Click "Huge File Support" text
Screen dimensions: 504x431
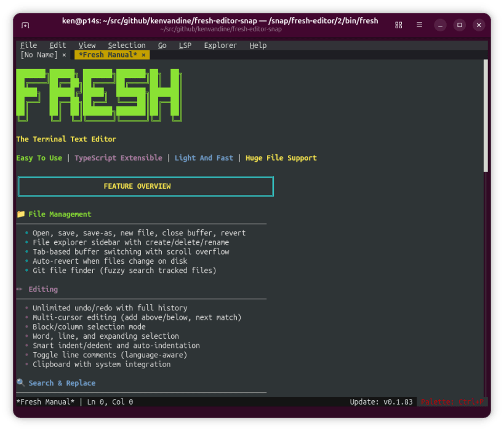coord(281,158)
